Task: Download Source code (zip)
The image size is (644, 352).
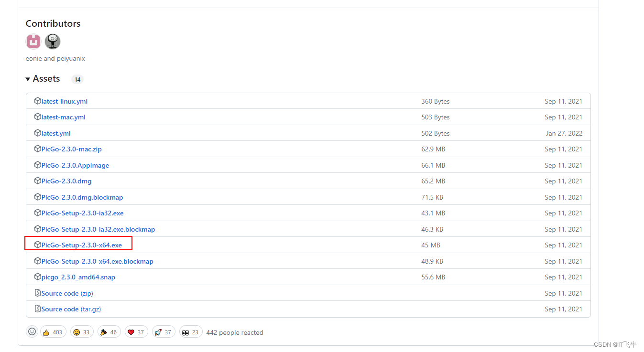Action: (x=67, y=293)
